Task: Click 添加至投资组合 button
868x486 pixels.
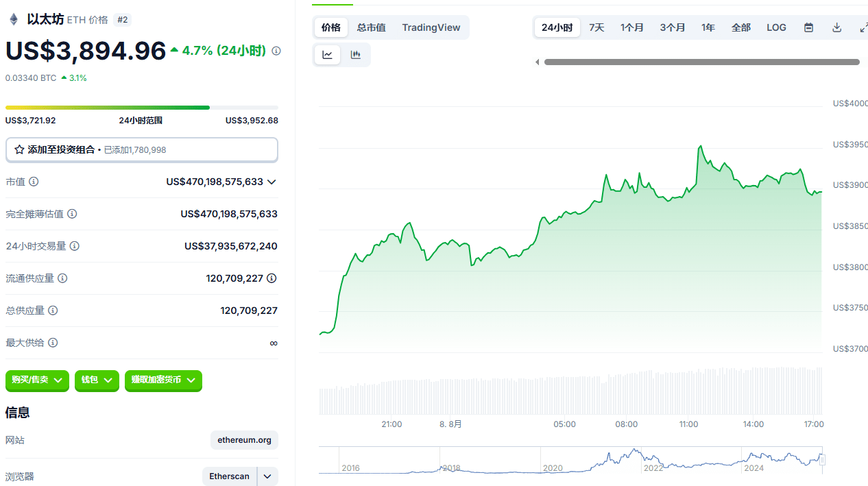Action: pyautogui.click(x=142, y=149)
